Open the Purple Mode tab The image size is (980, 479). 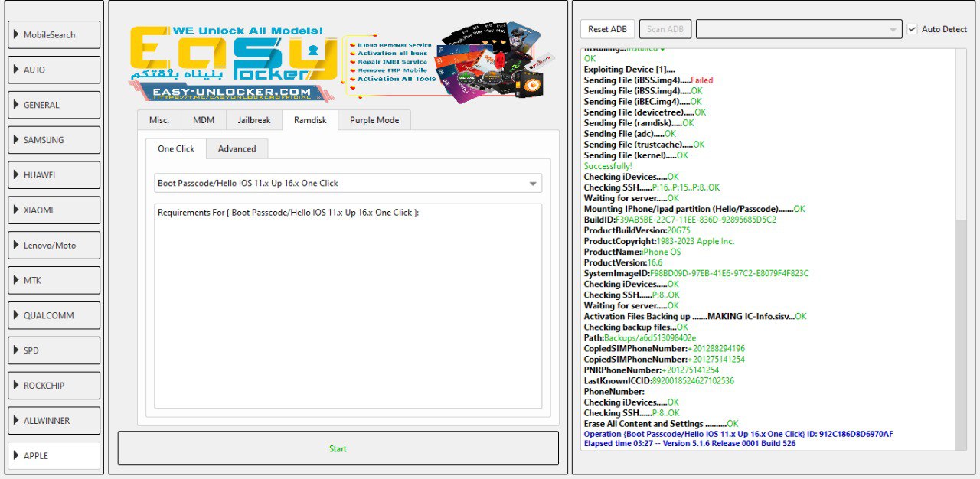point(374,120)
